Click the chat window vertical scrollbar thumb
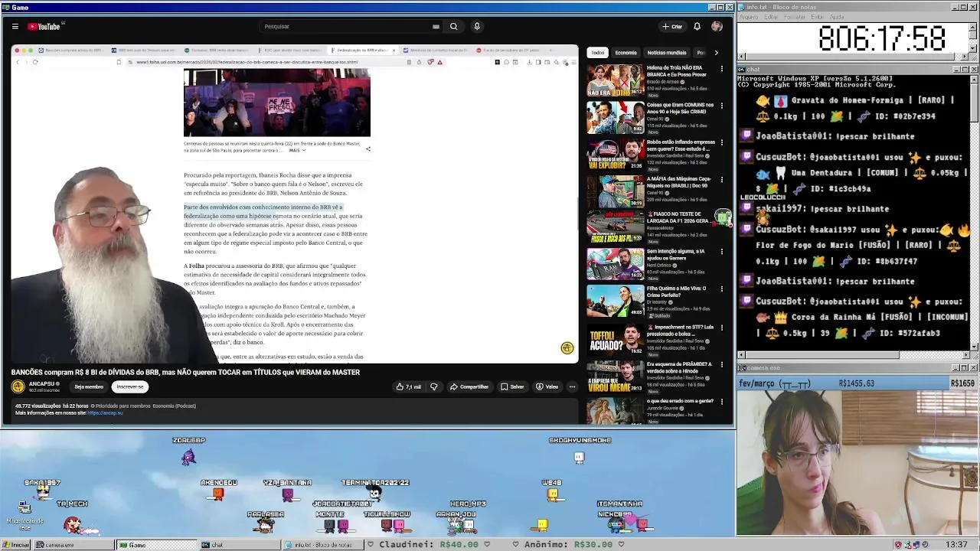This screenshot has height=551, width=980. (x=974, y=100)
